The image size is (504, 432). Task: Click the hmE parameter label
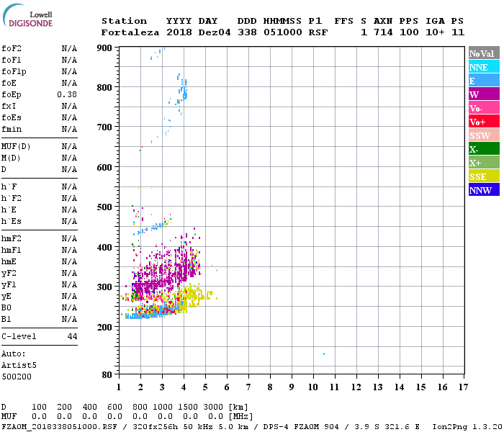(9, 261)
